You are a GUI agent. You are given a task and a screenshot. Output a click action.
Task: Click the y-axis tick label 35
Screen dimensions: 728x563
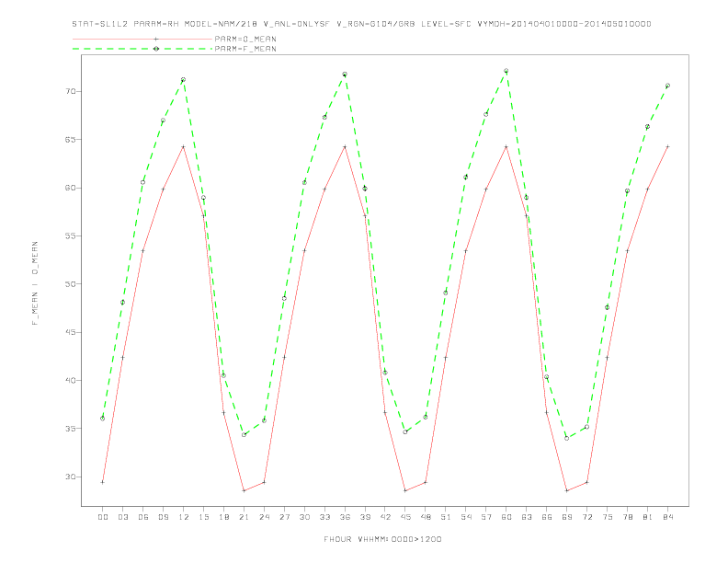point(70,429)
